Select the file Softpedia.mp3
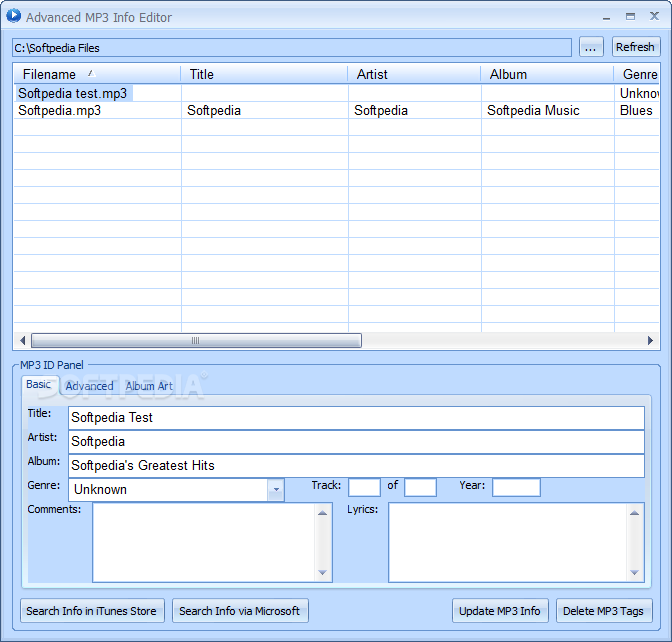 (60, 111)
